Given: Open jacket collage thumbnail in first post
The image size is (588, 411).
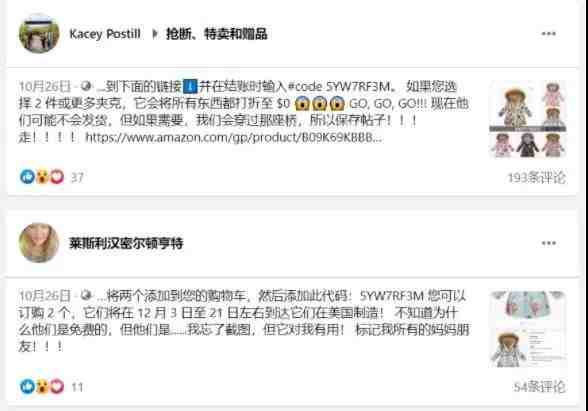Looking at the screenshot, I should [x=528, y=119].
